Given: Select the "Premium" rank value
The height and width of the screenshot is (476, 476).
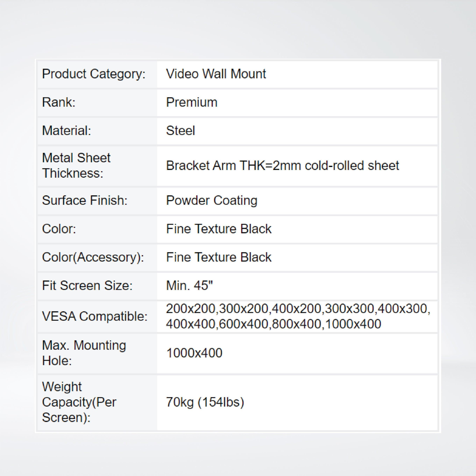Looking at the screenshot, I should click(192, 102).
